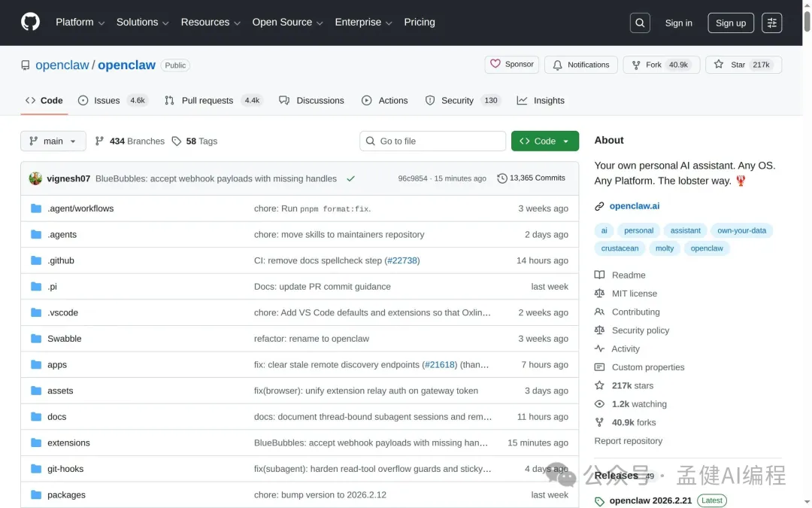Expand the main branch dropdown
The height and width of the screenshot is (508, 812).
53,141
